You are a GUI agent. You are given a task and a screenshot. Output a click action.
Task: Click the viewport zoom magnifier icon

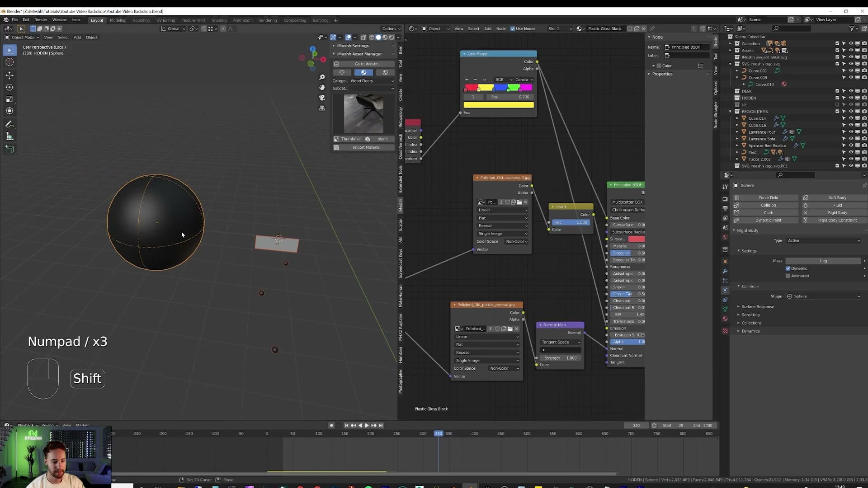coord(322,77)
